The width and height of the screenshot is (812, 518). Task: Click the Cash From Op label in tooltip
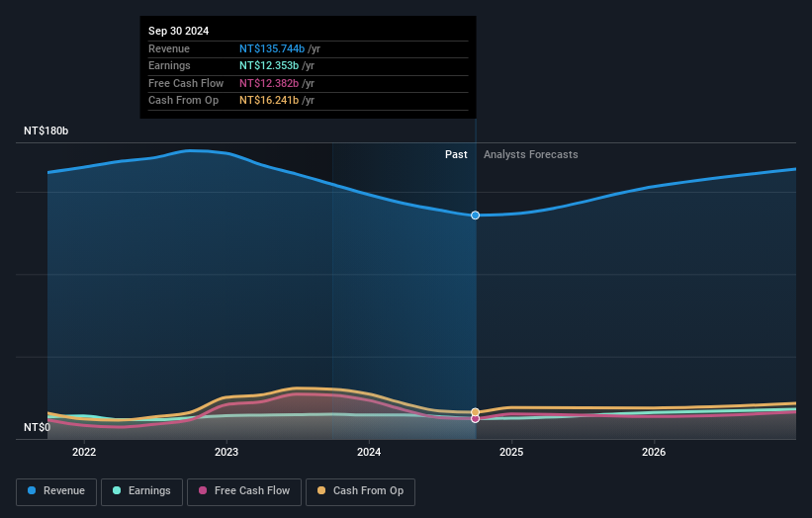pos(183,101)
